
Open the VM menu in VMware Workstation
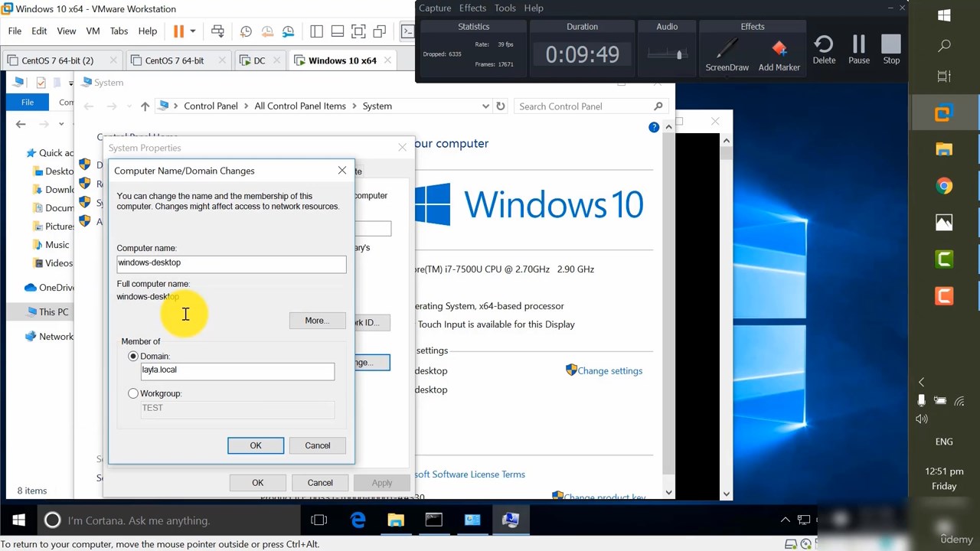click(93, 31)
